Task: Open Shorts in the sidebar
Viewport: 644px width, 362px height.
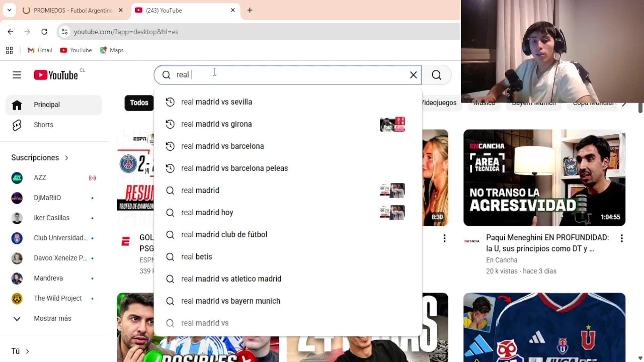Action: coord(54,125)
